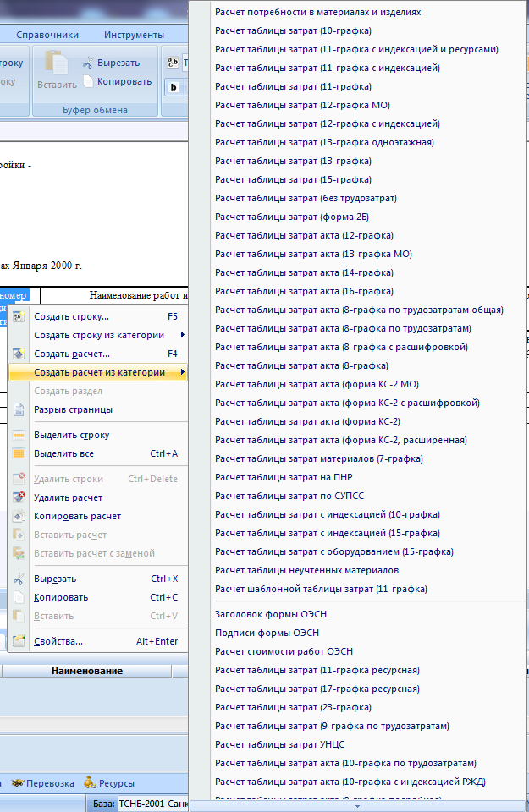Select 'Расчет таблицы затрат УНЦС'
This screenshot has width=529, height=812.
280,745
